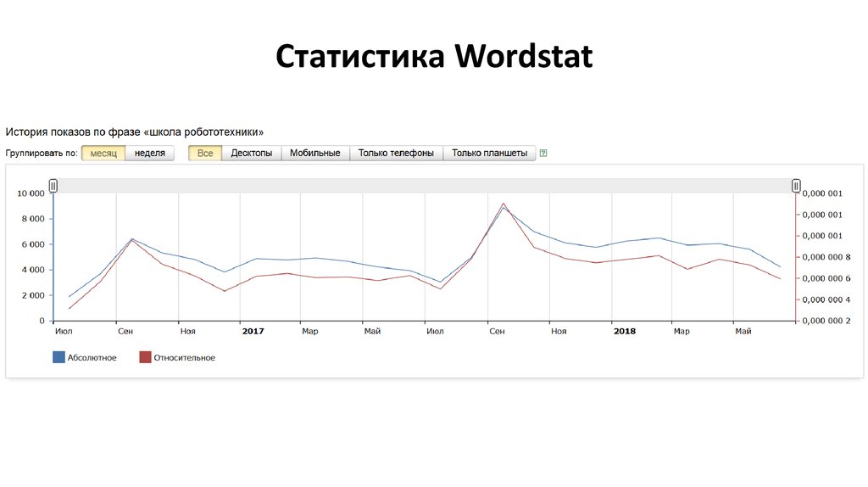Screen dimensions: 868x487
Task: Switch to the Мобильные filter
Action: [315, 153]
